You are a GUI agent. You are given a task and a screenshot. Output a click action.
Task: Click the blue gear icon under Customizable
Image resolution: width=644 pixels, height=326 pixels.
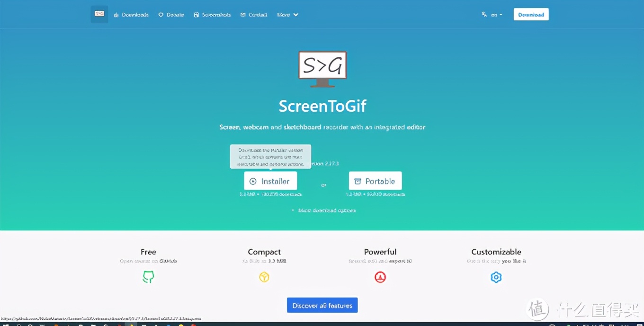(496, 277)
